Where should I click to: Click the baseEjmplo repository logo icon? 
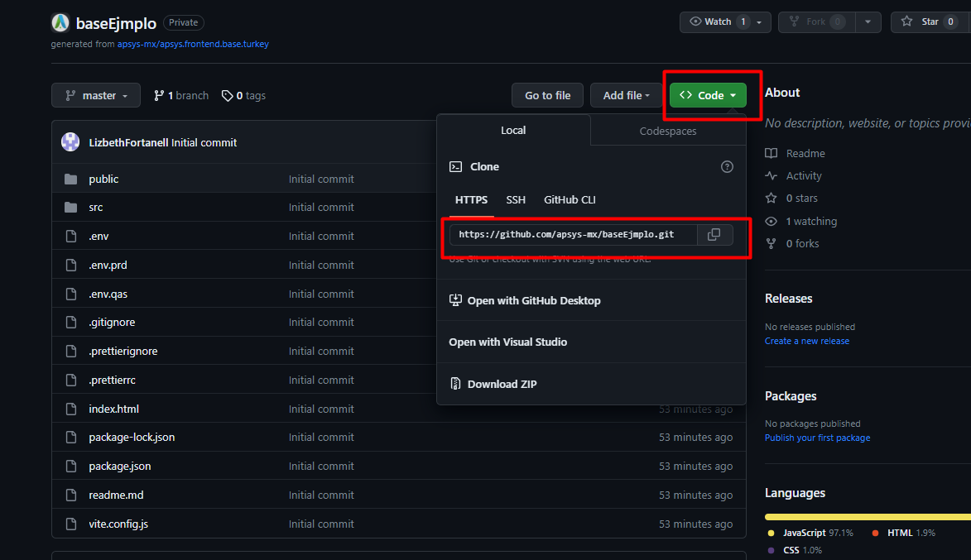60,23
